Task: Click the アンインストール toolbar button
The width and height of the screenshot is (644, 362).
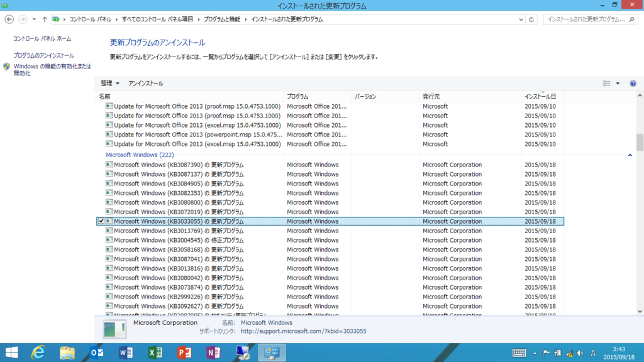Action: tap(145, 84)
